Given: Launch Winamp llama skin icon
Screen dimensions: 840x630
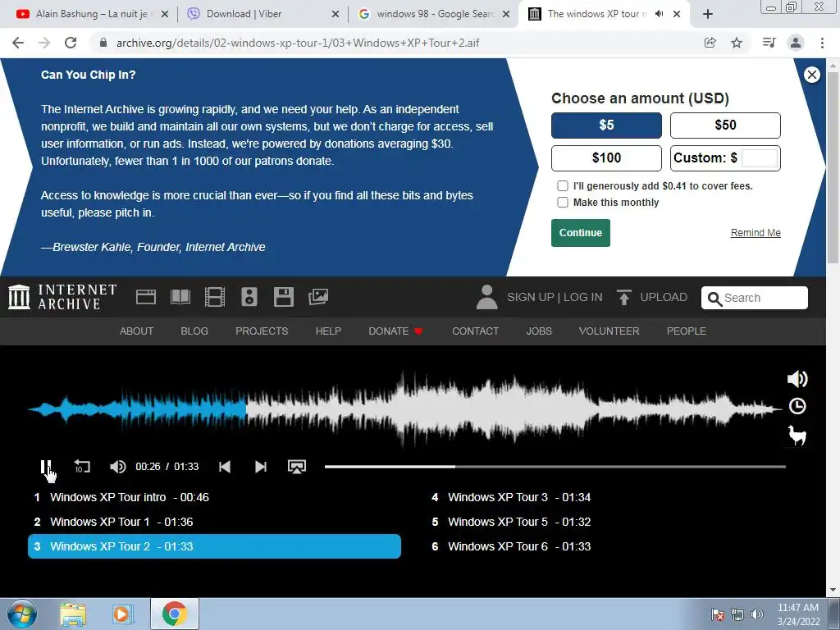Looking at the screenshot, I should (x=797, y=435).
